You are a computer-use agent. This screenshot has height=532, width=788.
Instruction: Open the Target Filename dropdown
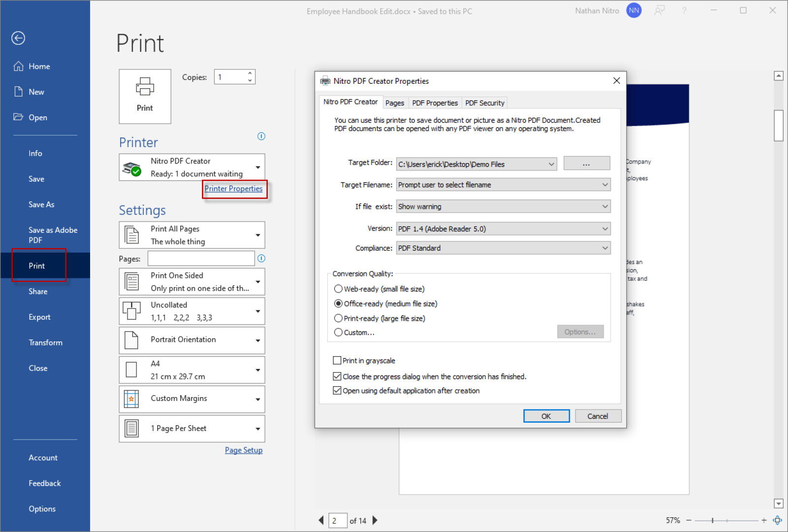(605, 184)
